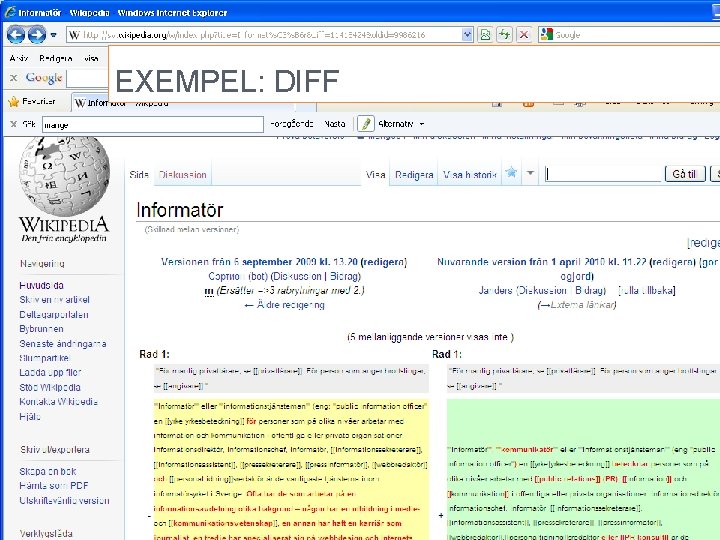Screen dimensions: 720x540
Task: Select the Diskussion tab
Action: coord(182,174)
